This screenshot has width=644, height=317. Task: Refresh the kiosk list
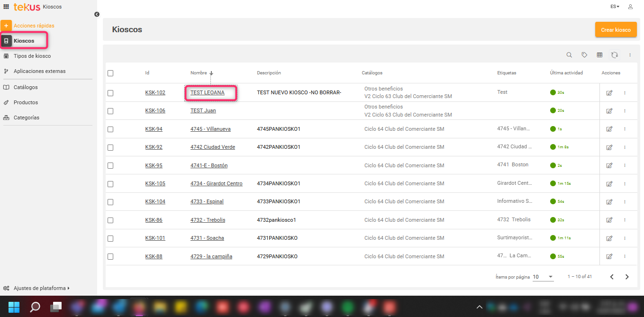pyautogui.click(x=615, y=55)
